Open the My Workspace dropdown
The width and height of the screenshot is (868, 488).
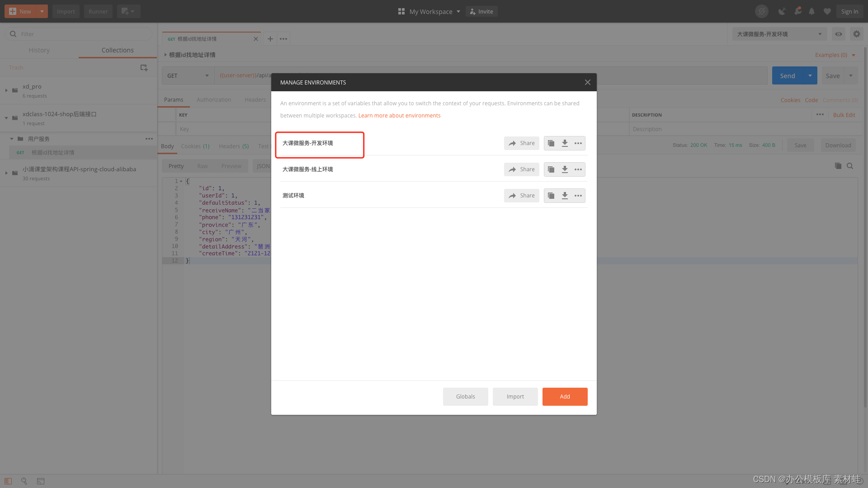[429, 11]
